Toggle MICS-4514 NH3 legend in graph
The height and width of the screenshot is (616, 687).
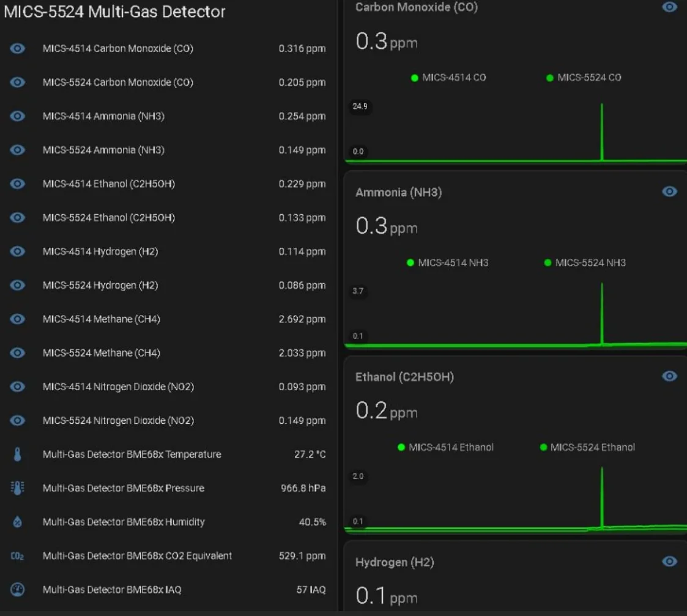tap(448, 262)
